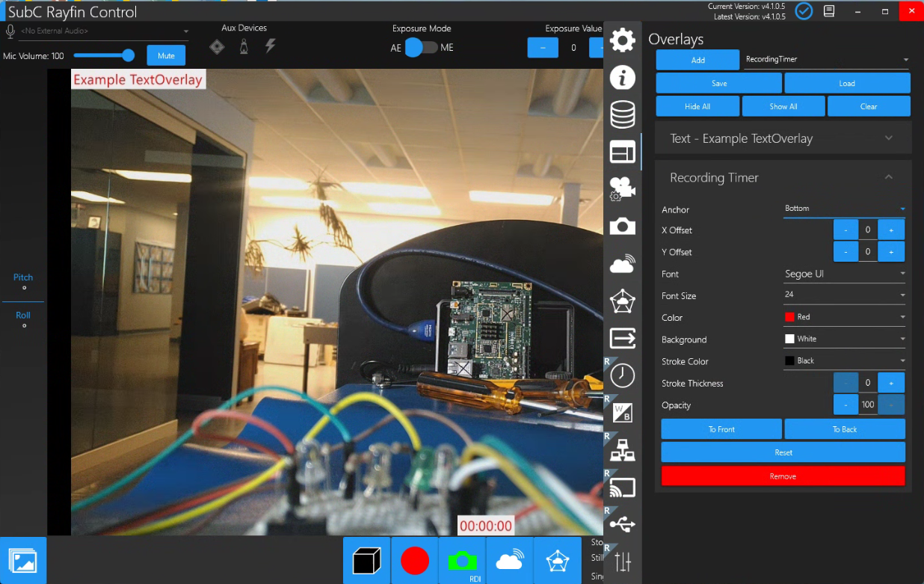924x584 pixels.
Task: Open the info panel icon
Action: click(623, 77)
